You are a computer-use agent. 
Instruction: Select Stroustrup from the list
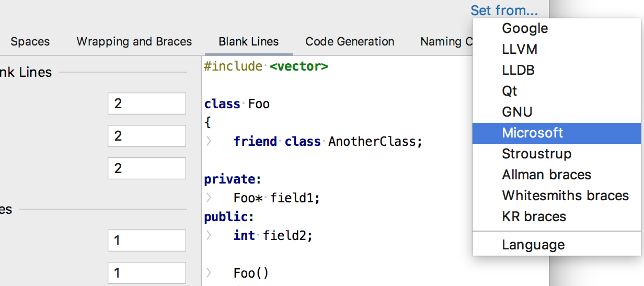coord(536,154)
